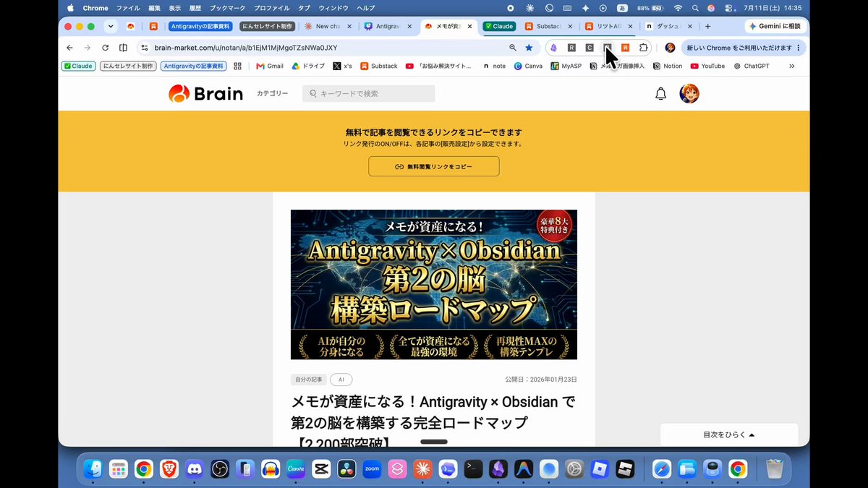Viewport: 868px width, 488px height.
Task: Open the にんセレサイト制作 tab group in the bookmarks bar
Action: pos(127,66)
